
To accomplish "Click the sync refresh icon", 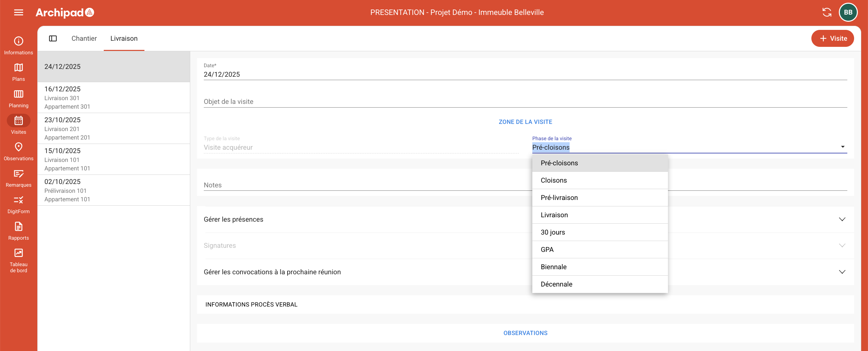I will [827, 13].
